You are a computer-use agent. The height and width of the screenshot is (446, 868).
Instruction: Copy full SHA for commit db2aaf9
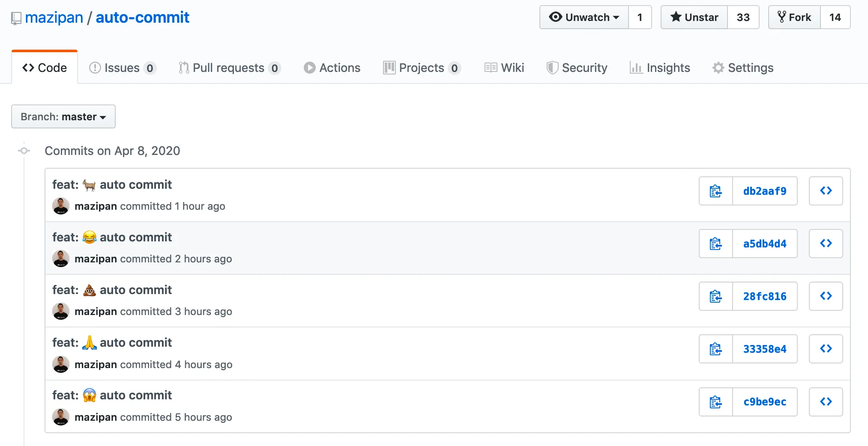click(x=715, y=191)
